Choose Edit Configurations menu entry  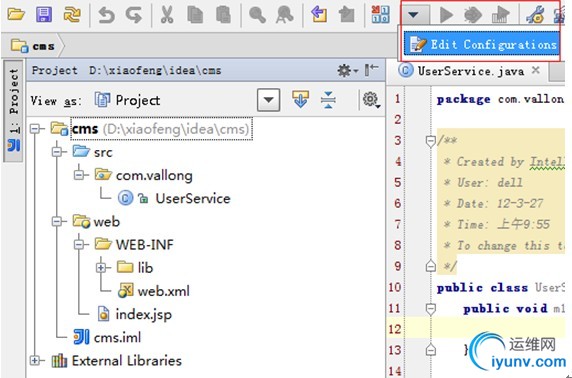pyautogui.click(x=482, y=45)
